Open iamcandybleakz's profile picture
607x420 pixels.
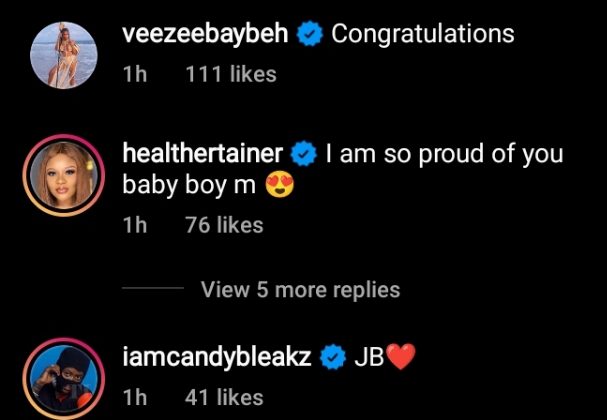(x=60, y=379)
